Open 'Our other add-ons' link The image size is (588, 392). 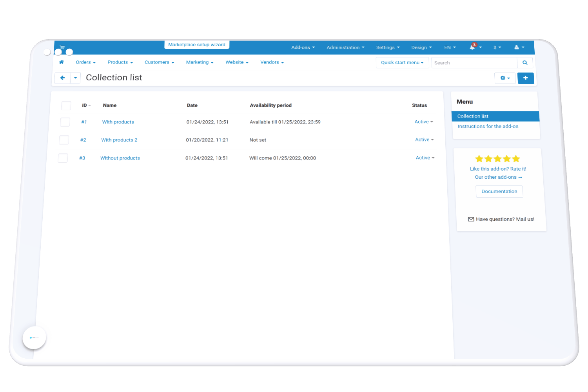coord(499,177)
